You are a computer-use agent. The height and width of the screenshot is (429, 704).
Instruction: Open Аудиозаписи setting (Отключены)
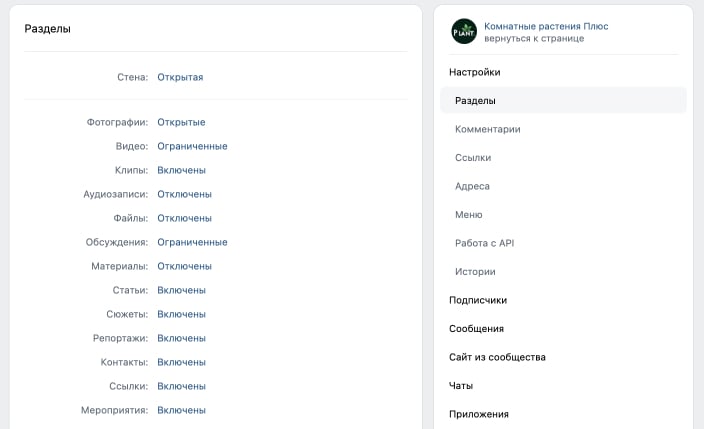[x=184, y=194]
